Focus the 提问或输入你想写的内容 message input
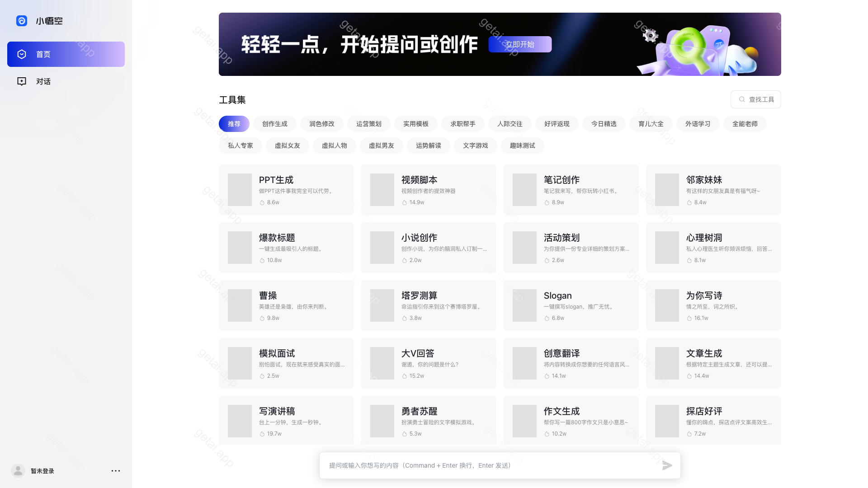Viewport: 868px width, 488px height. coord(500,465)
